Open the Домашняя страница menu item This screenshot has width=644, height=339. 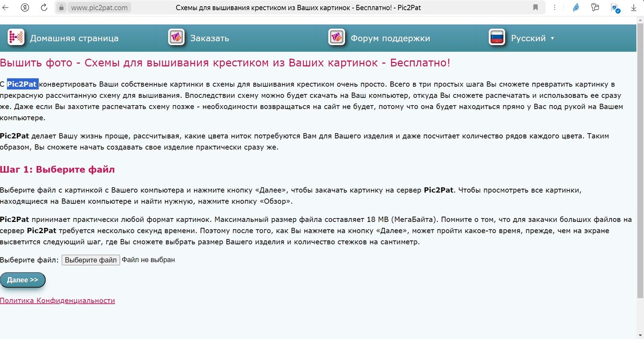pos(74,38)
